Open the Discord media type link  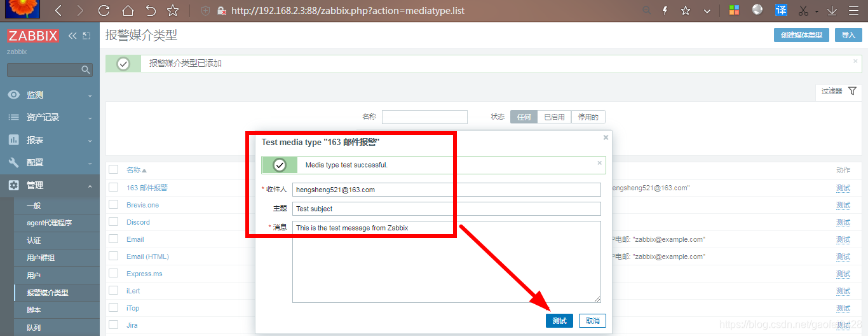pyautogui.click(x=138, y=222)
